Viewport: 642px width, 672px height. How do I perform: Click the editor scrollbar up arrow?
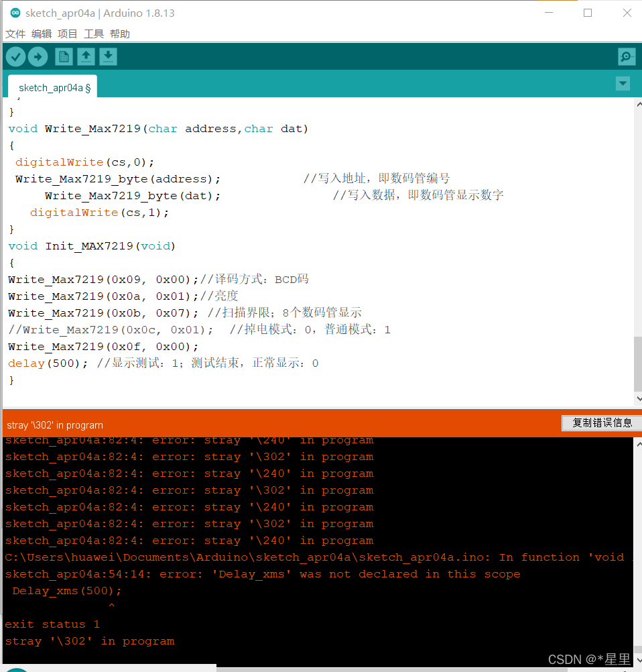[x=639, y=104]
